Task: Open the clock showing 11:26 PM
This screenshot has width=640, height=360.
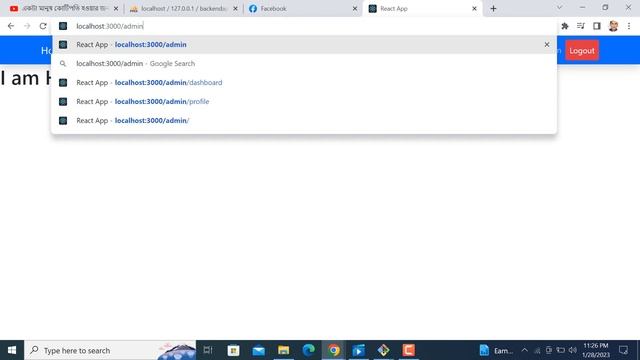Action: coord(596,350)
